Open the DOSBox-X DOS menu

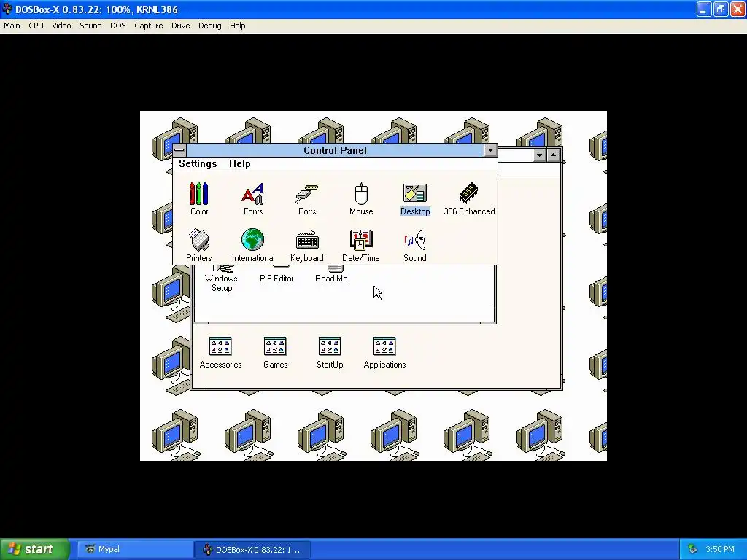click(x=118, y=26)
